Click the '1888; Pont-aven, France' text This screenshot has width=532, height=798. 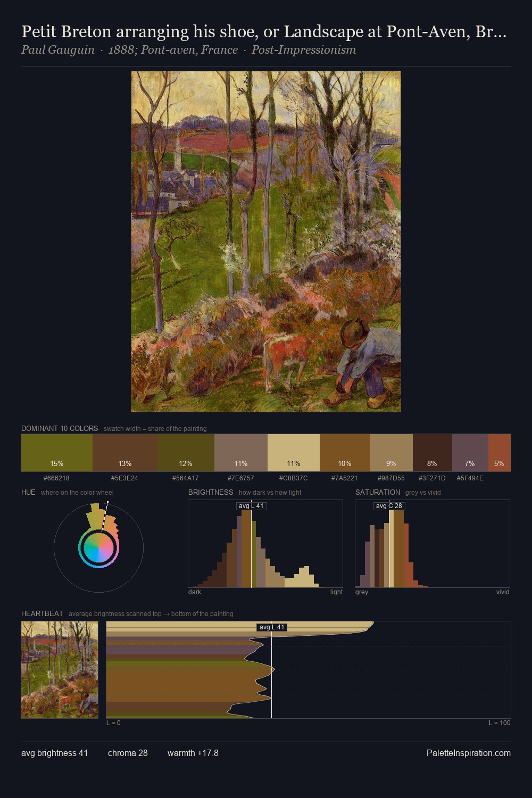pyautogui.click(x=173, y=50)
